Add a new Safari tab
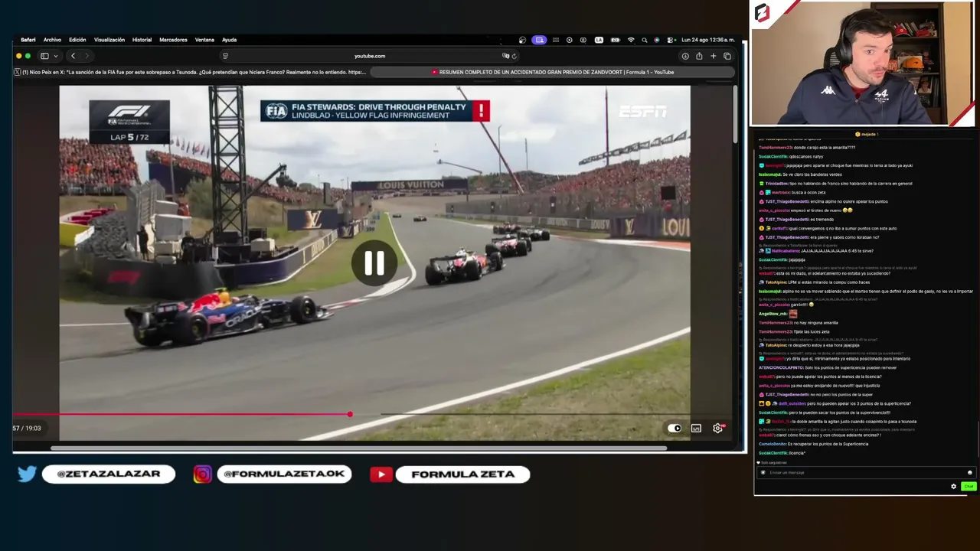 click(x=713, y=56)
